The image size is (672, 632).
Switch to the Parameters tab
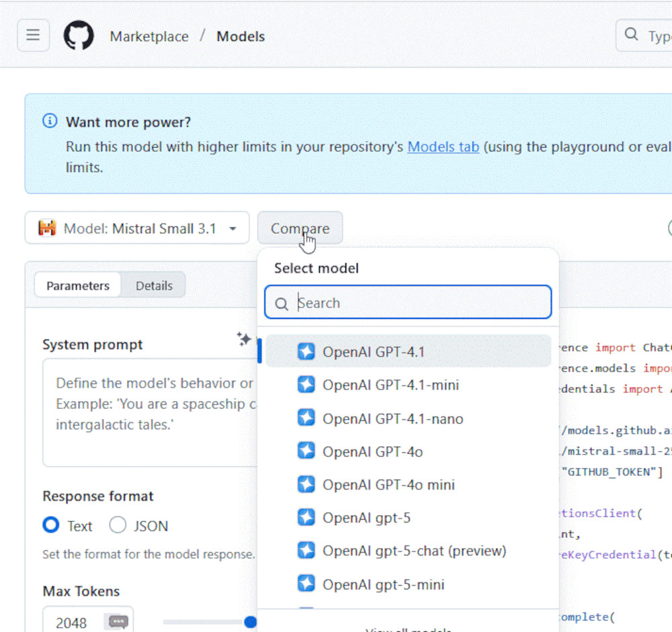tap(77, 285)
